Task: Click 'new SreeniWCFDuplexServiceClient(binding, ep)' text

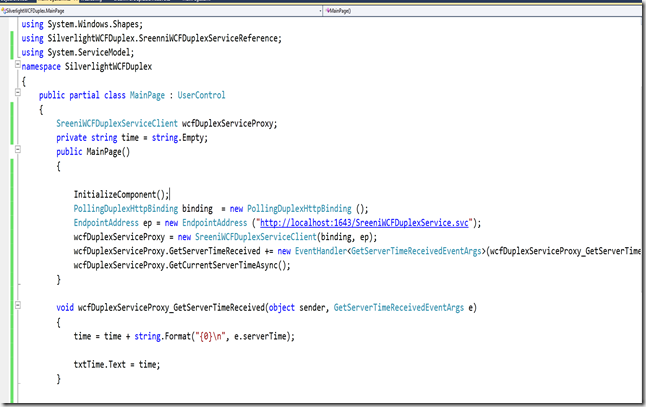Action: coord(275,237)
